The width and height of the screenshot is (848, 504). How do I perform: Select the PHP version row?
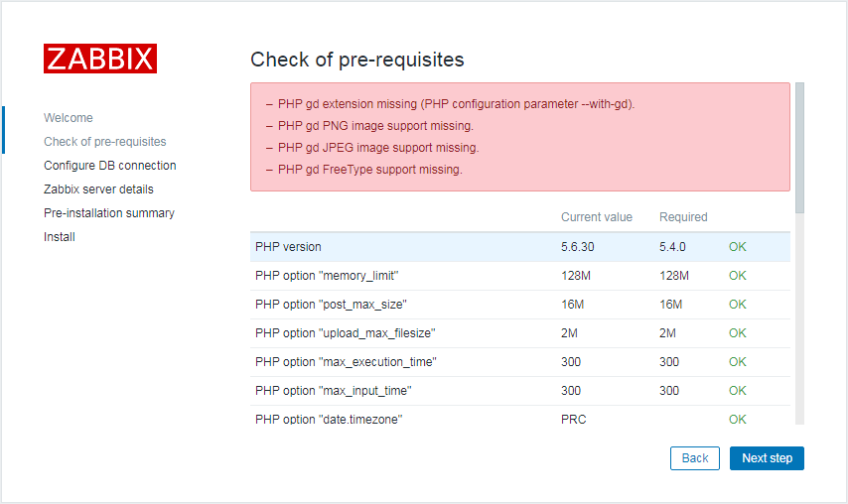coord(519,247)
